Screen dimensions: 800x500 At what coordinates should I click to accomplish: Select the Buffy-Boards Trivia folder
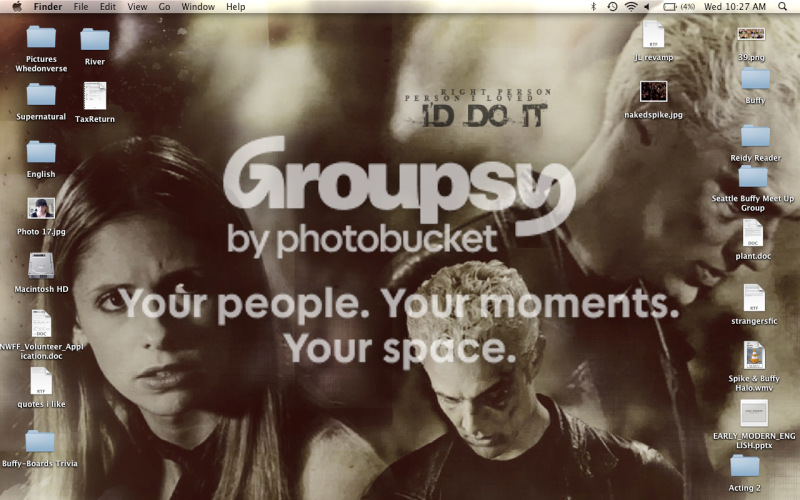pos(40,441)
